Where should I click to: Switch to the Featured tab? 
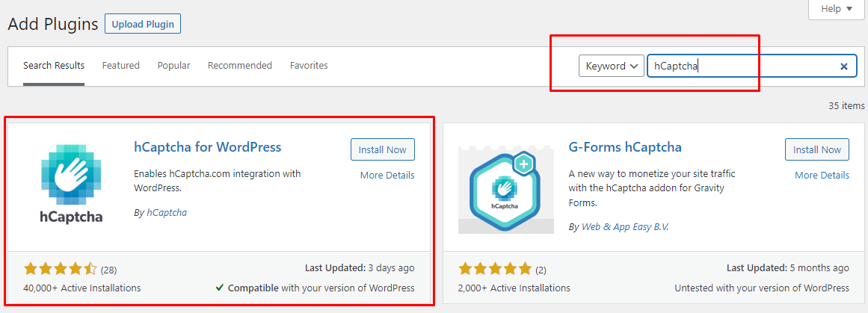tap(120, 65)
